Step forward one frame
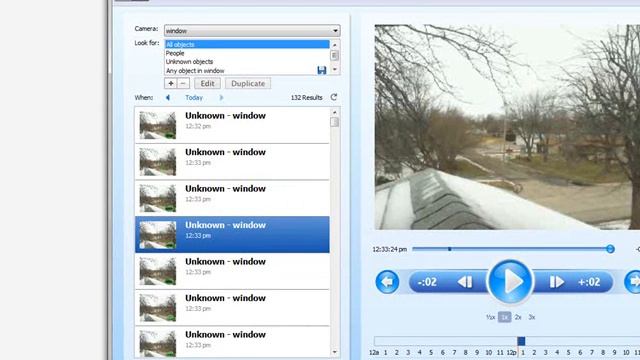Image resolution: width=640 pixels, height=360 pixels. click(557, 282)
